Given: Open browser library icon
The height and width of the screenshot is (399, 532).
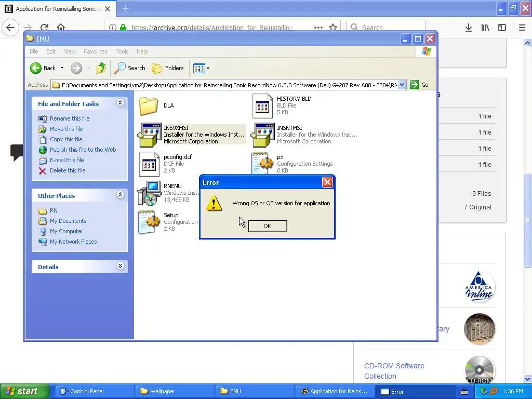Looking at the screenshot, I should (485, 28).
